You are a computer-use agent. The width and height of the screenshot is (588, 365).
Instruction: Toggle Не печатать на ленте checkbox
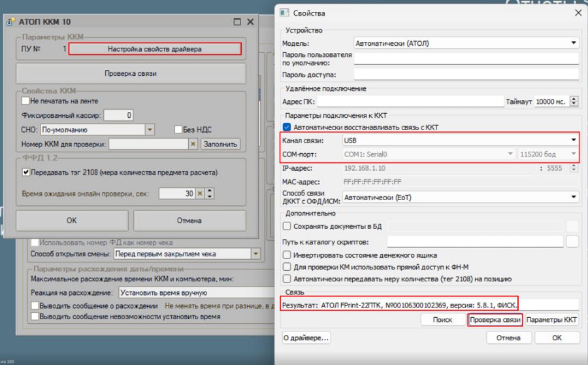point(25,101)
